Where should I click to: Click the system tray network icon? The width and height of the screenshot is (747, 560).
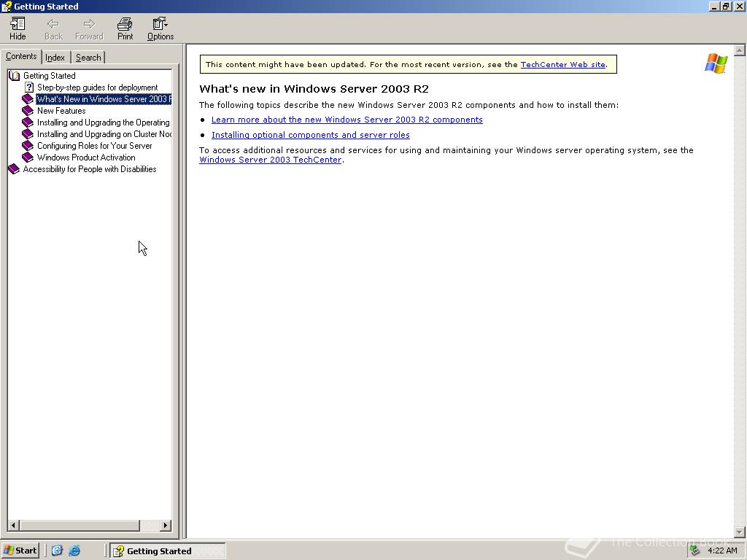(695, 551)
